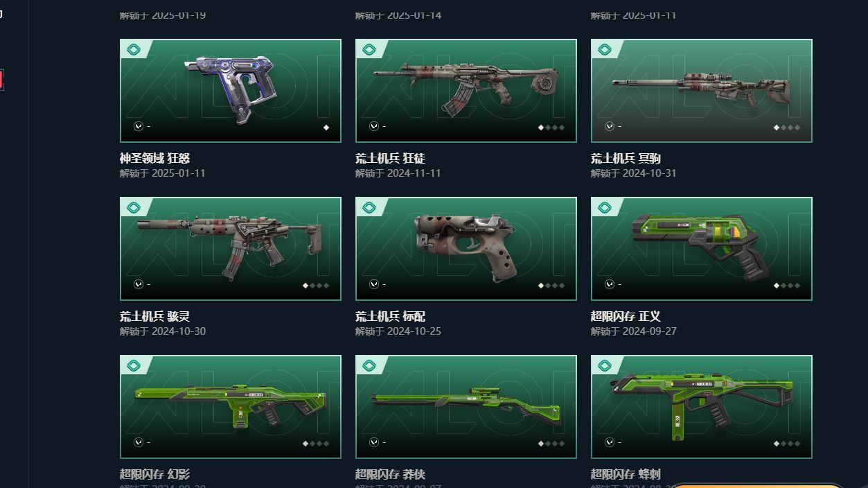Click the VP currency icon on 荒土机兵 骇灵 card
868x488 pixels.
click(139, 284)
